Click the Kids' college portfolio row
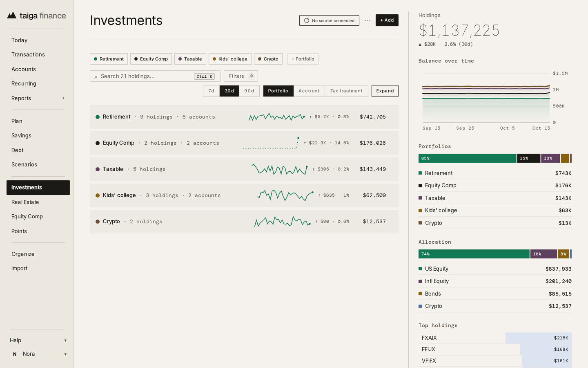The image size is (588, 368). click(x=244, y=195)
